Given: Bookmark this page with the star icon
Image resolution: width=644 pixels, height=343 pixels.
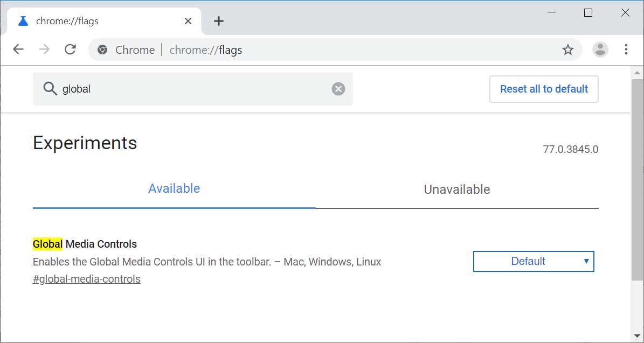Looking at the screenshot, I should click(x=568, y=50).
